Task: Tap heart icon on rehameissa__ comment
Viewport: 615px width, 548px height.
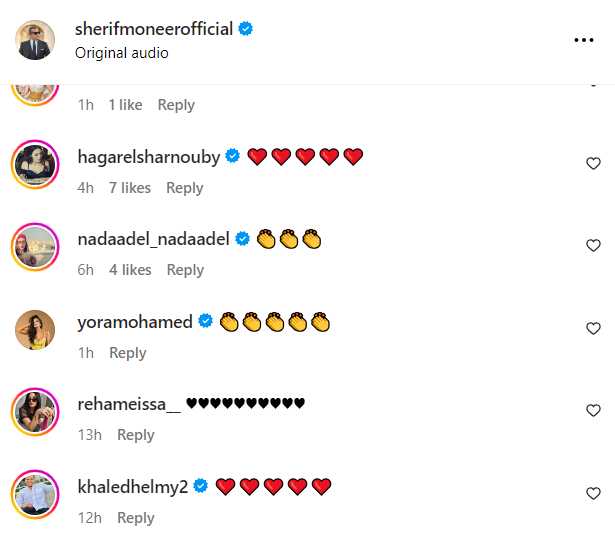Action: pyautogui.click(x=593, y=411)
